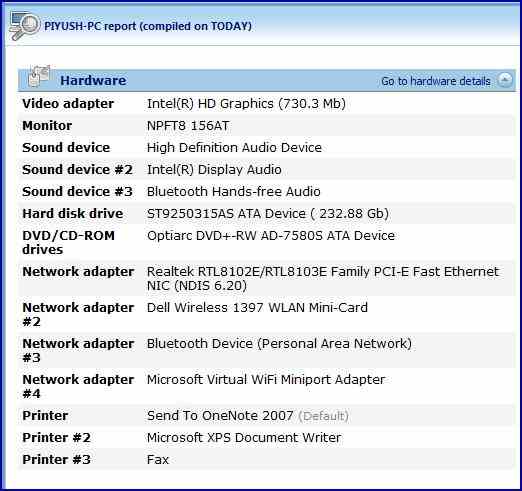Click the Monitor label

coord(47,126)
